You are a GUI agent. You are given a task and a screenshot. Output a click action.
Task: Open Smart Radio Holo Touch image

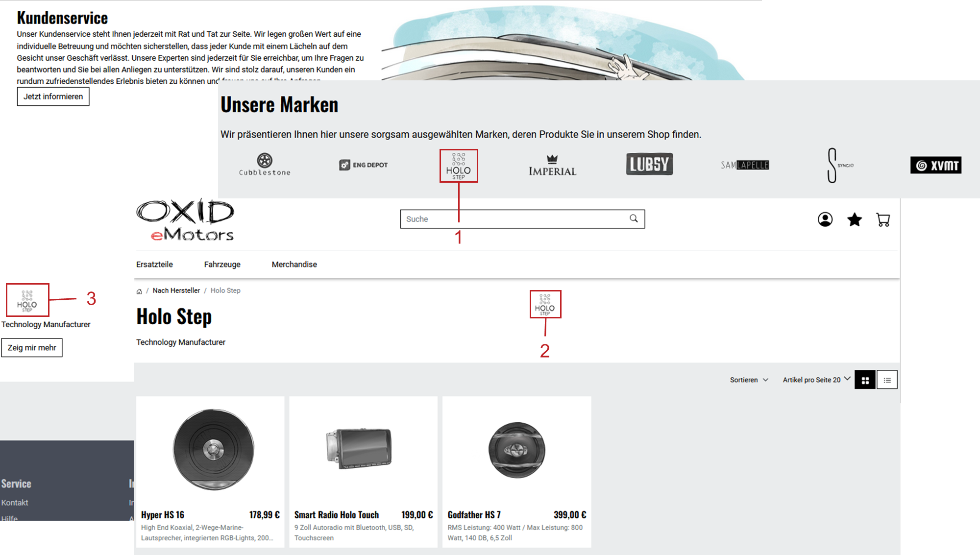pos(360,449)
